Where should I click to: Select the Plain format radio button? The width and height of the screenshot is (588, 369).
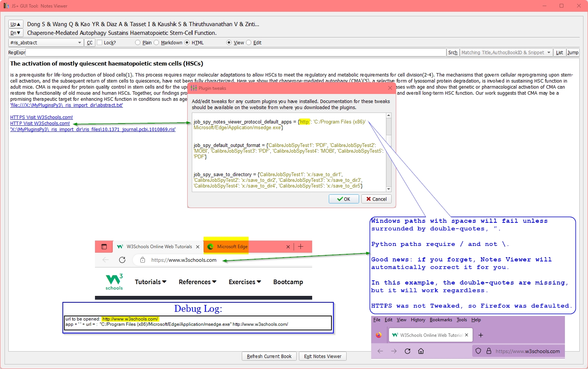[138, 42]
